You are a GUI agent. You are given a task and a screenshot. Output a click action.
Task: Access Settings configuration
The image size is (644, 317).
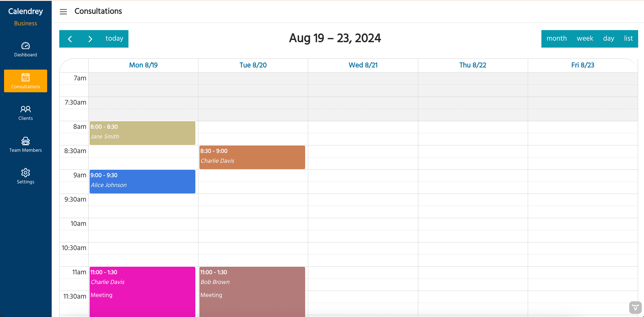point(25,176)
